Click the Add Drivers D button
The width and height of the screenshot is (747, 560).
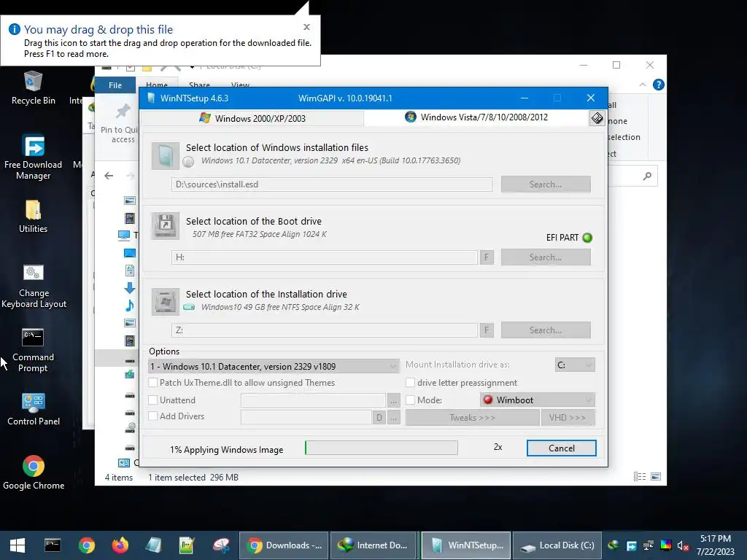379,418
